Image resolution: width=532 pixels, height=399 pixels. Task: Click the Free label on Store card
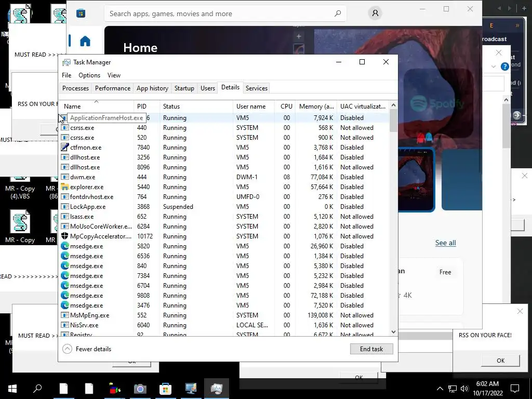point(445,272)
